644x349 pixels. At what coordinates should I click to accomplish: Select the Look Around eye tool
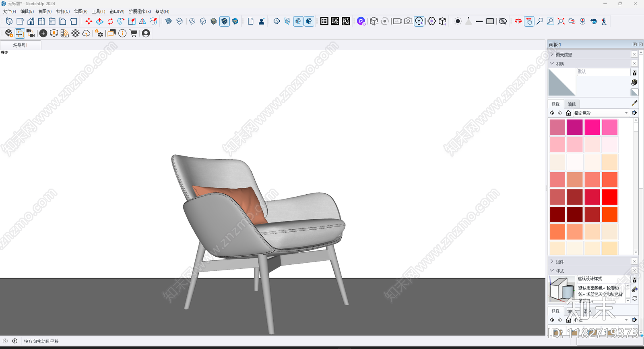pyautogui.click(x=593, y=21)
